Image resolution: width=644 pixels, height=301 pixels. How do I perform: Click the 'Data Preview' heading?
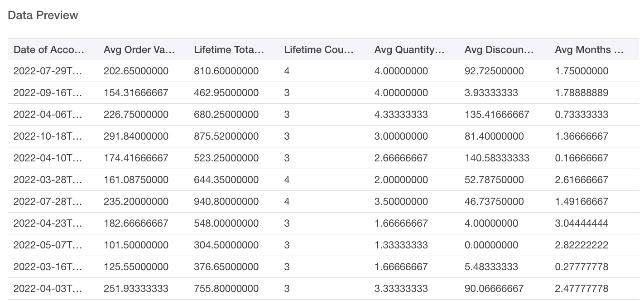pyautogui.click(x=43, y=15)
